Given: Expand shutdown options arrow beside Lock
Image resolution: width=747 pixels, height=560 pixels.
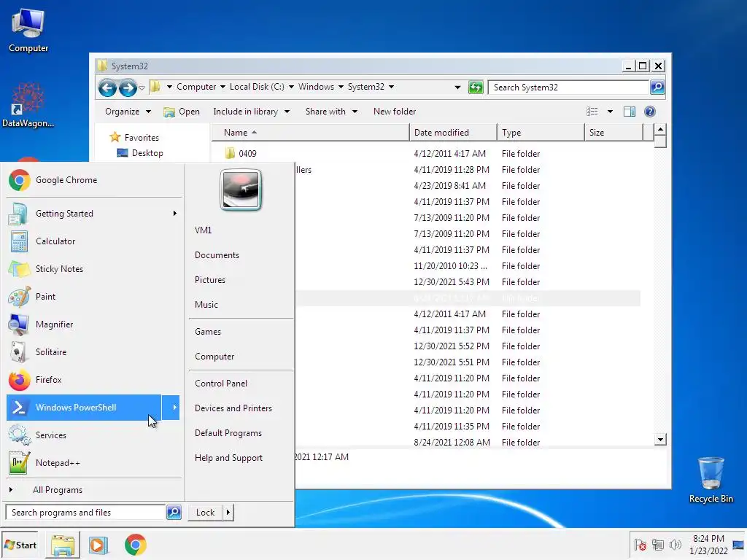Looking at the screenshot, I should 228,513.
